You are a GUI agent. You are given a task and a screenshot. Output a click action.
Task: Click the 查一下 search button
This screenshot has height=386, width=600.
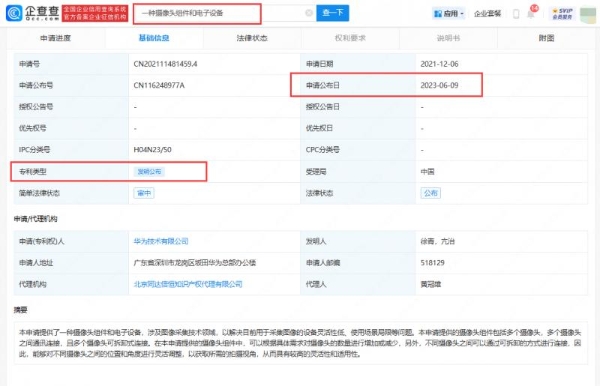(333, 13)
